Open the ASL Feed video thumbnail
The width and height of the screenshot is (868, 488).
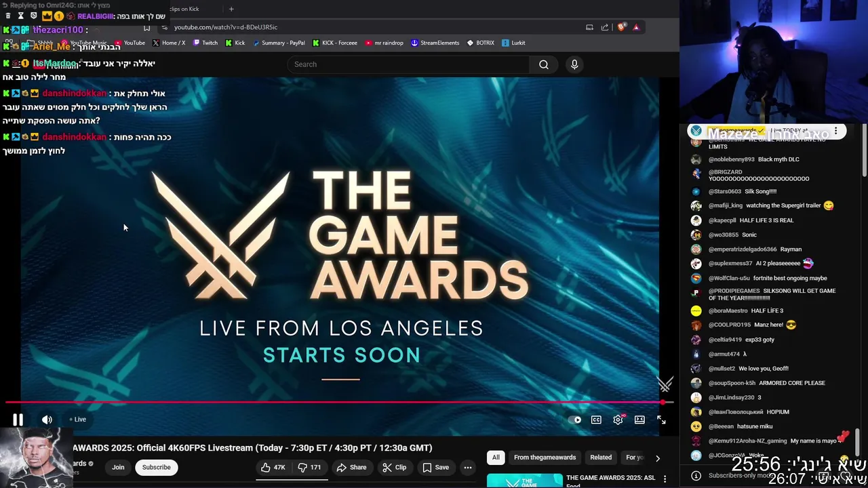click(x=525, y=481)
